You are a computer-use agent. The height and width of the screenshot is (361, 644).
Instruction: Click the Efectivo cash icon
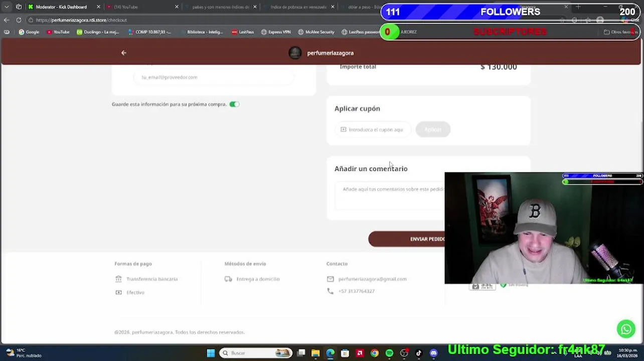click(x=118, y=292)
